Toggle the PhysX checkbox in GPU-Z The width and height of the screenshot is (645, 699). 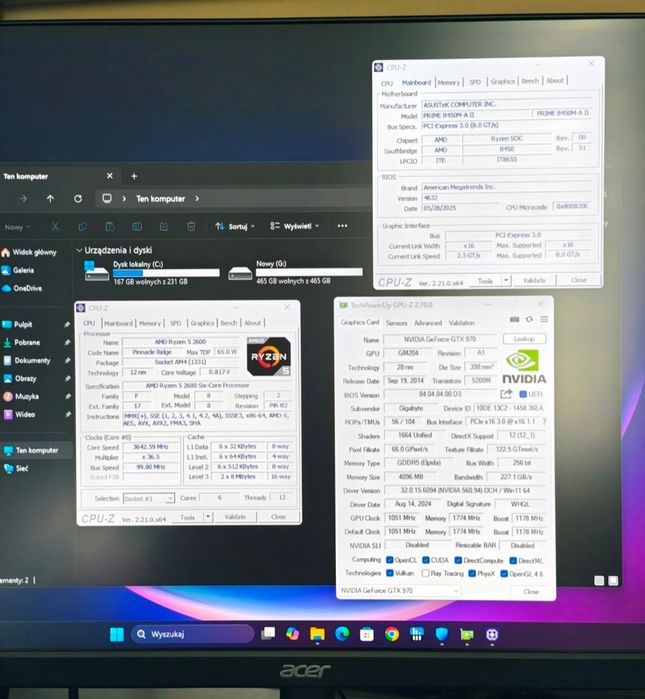point(472,573)
